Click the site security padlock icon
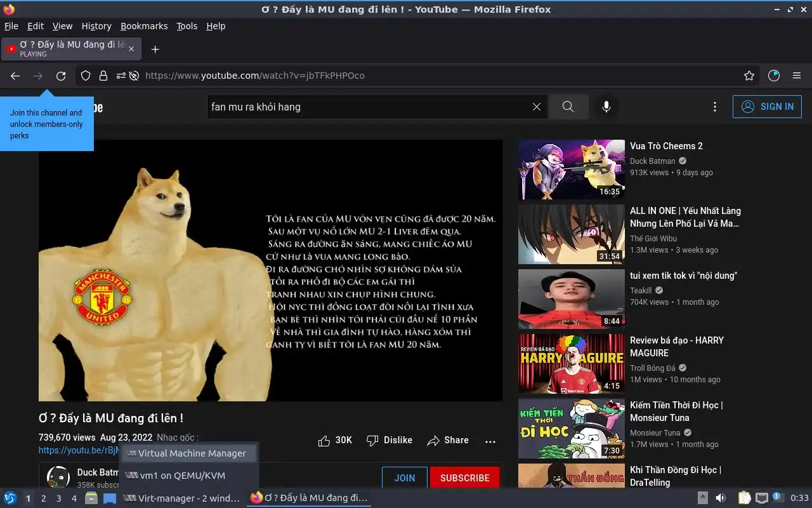The width and height of the screenshot is (812, 508). [103, 76]
